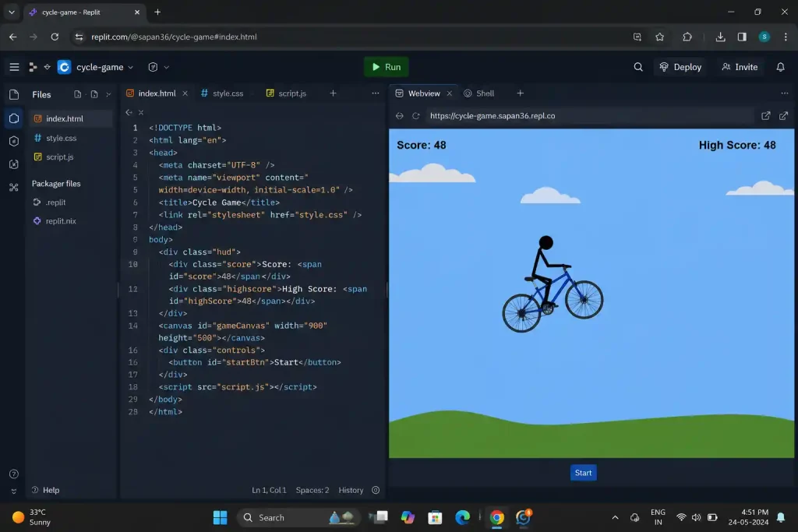Open the hamburger sidebar menu
The width and height of the screenshot is (798, 532).
14,67
